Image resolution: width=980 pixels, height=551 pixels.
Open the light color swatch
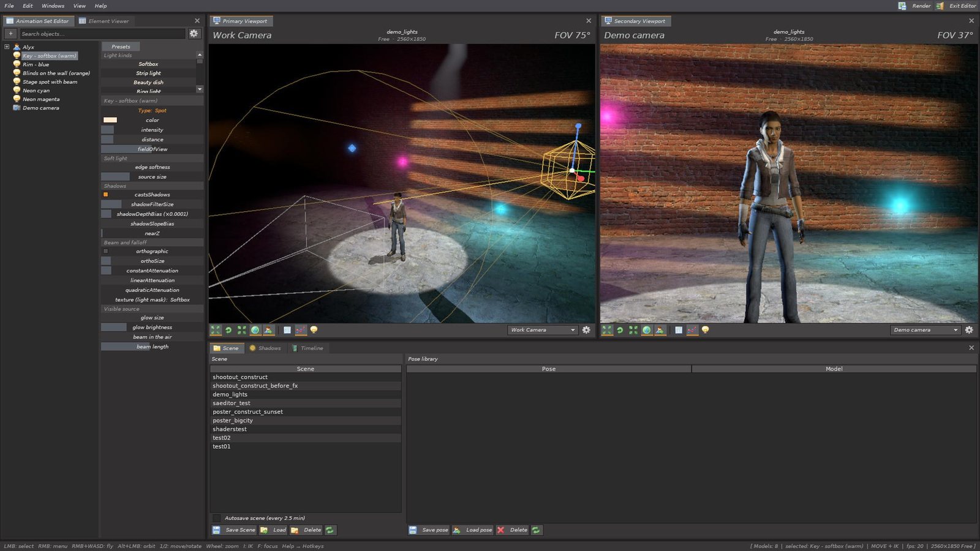[110, 120]
